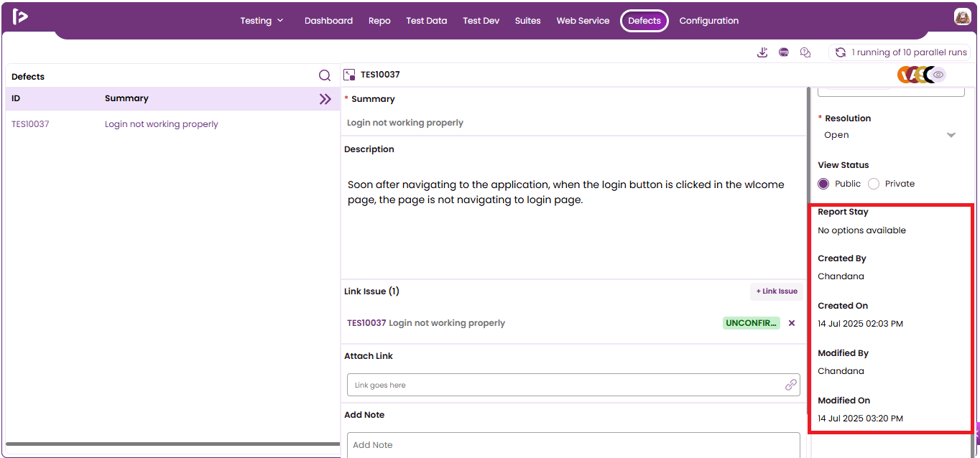980x458 pixels.
Task: Click into the Description text area
Action: pyautogui.click(x=573, y=218)
